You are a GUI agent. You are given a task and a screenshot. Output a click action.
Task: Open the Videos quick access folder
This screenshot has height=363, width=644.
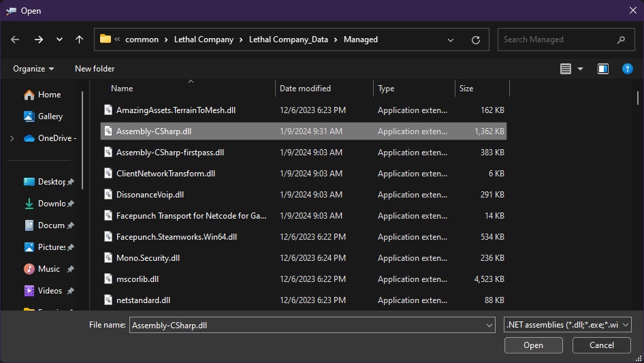(x=48, y=291)
